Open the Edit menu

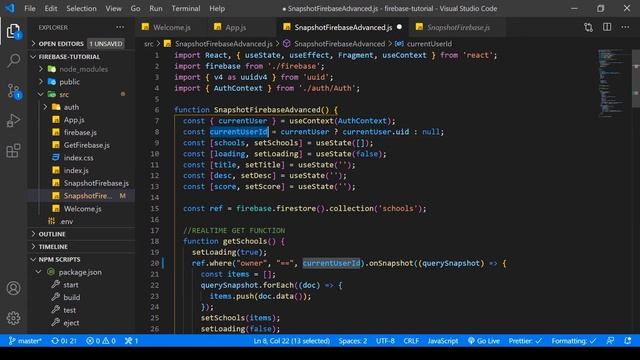pos(51,8)
